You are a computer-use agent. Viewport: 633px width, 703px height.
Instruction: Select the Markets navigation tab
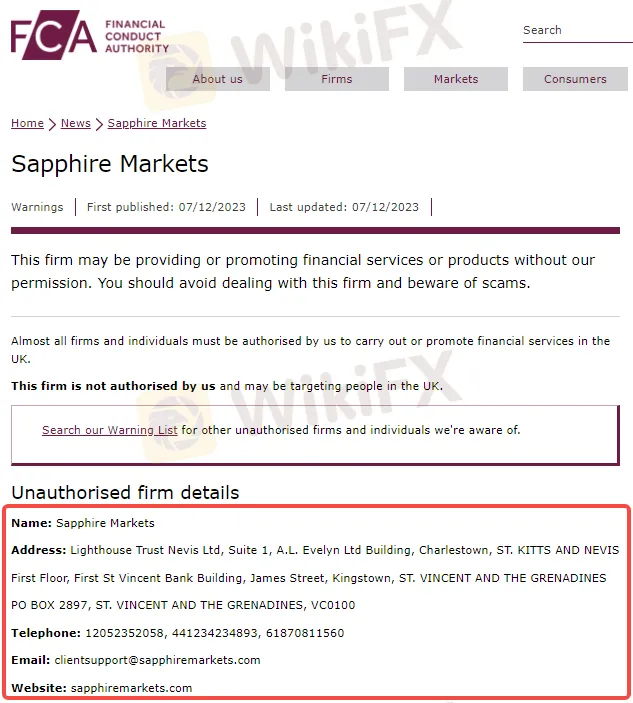tap(455, 79)
